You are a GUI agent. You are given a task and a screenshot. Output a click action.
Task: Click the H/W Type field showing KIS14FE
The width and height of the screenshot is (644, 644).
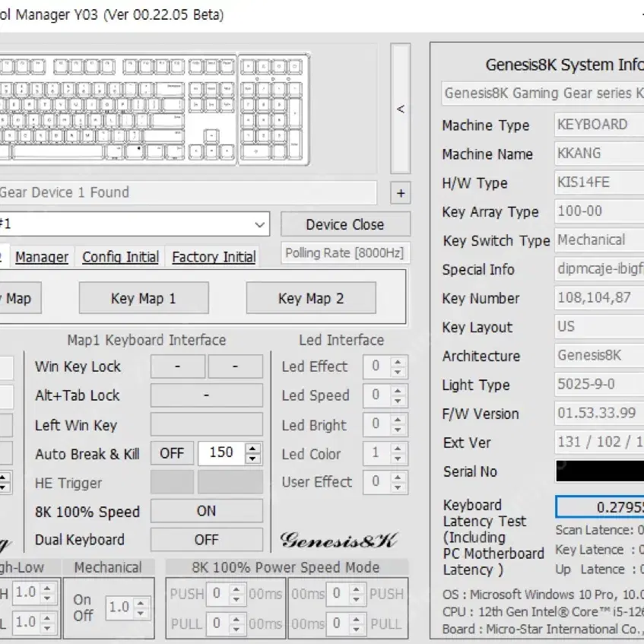click(599, 182)
